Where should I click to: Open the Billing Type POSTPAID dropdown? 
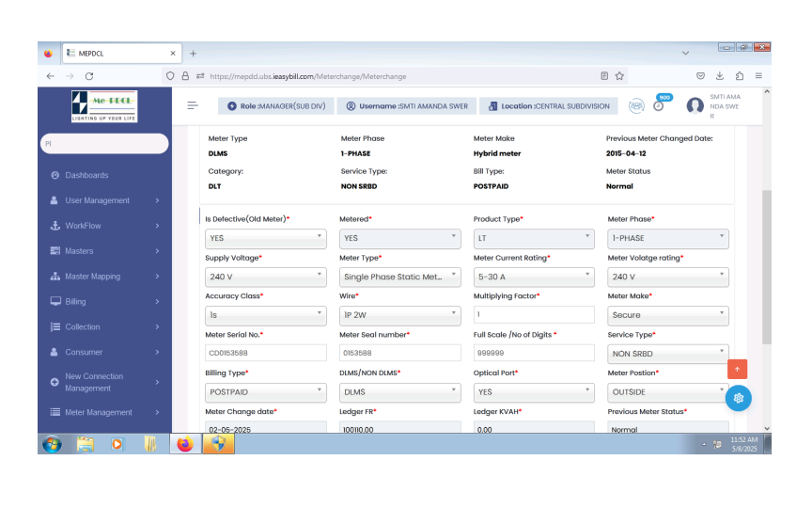click(x=266, y=392)
